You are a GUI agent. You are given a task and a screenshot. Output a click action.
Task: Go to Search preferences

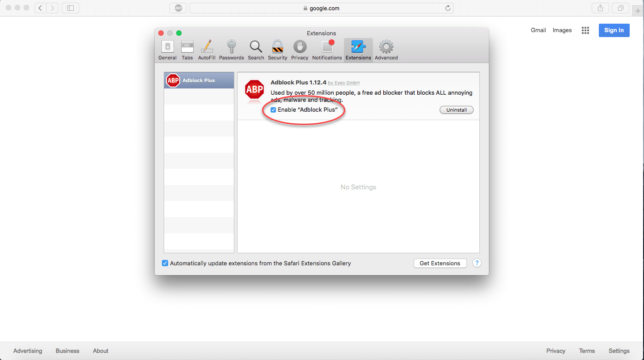pos(256,50)
